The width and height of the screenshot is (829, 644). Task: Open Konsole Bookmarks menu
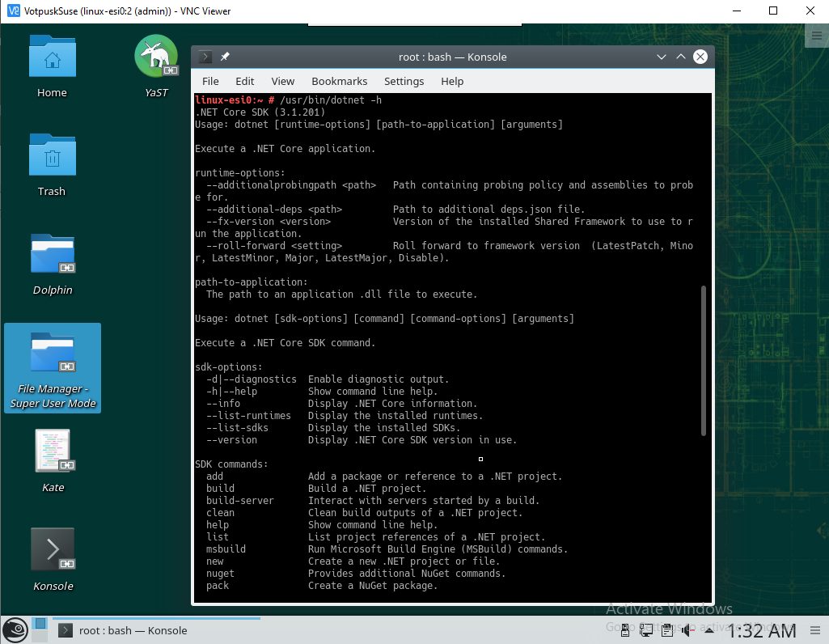pos(339,81)
